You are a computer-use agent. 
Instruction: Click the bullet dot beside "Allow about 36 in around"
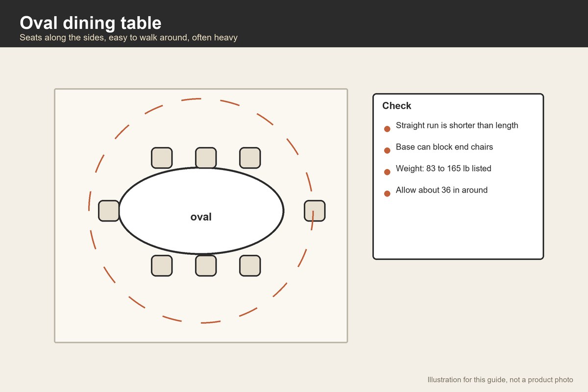(387, 194)
